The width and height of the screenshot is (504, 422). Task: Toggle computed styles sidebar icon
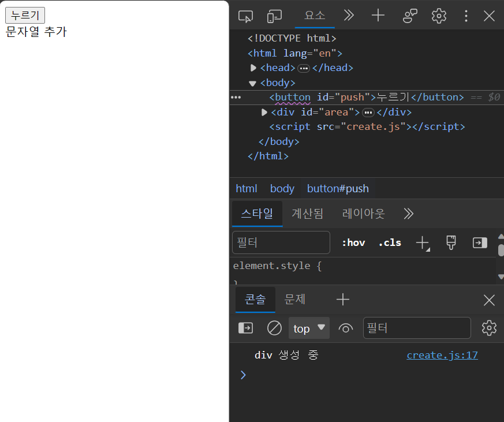click(480, 242)
